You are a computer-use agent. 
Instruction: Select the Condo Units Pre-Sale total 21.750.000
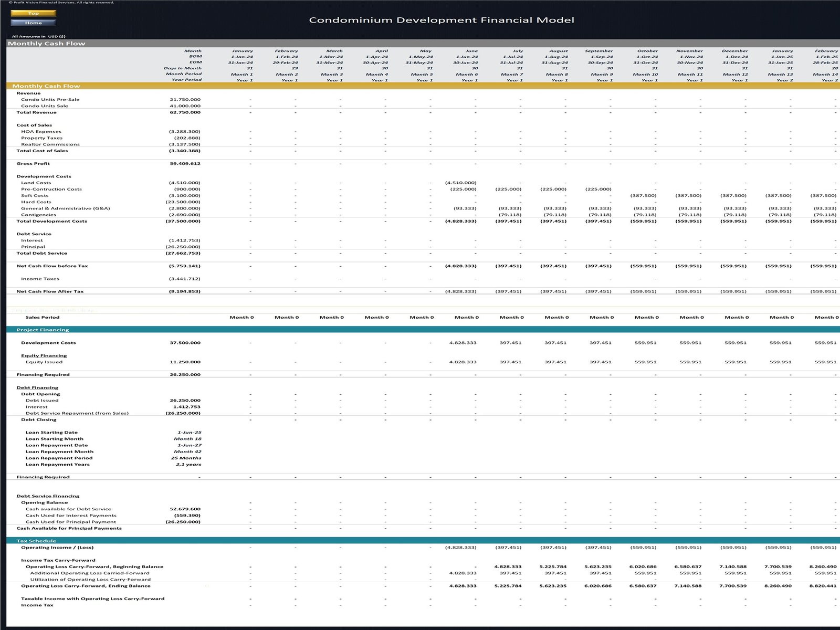pos(185,99)
